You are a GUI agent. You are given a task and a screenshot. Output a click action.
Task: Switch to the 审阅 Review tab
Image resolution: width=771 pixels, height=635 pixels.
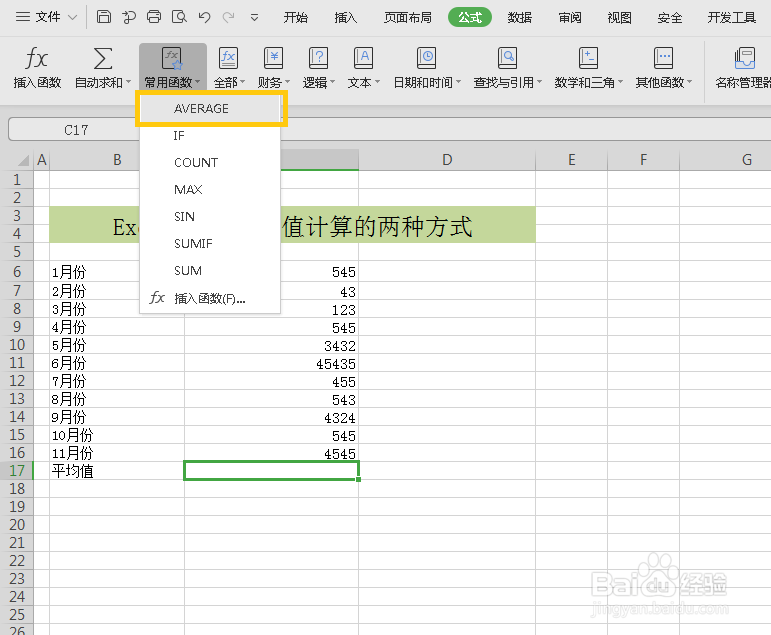click(x=570, y=18)
